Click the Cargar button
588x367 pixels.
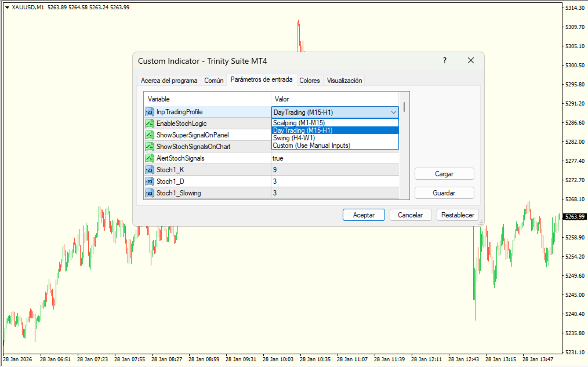point(444,174)
